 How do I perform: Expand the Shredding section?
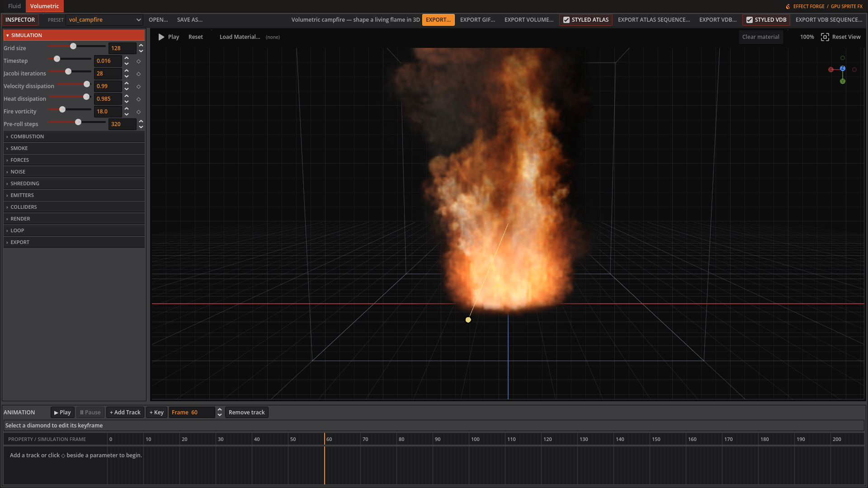coord(74,183)
